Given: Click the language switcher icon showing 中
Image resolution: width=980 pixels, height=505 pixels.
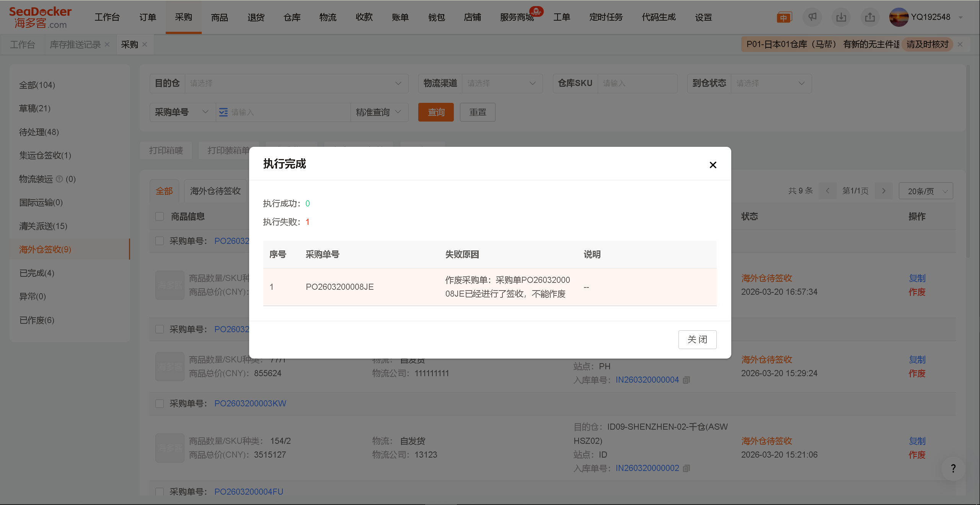Looking at the screenshot, I should coord(784,17).
